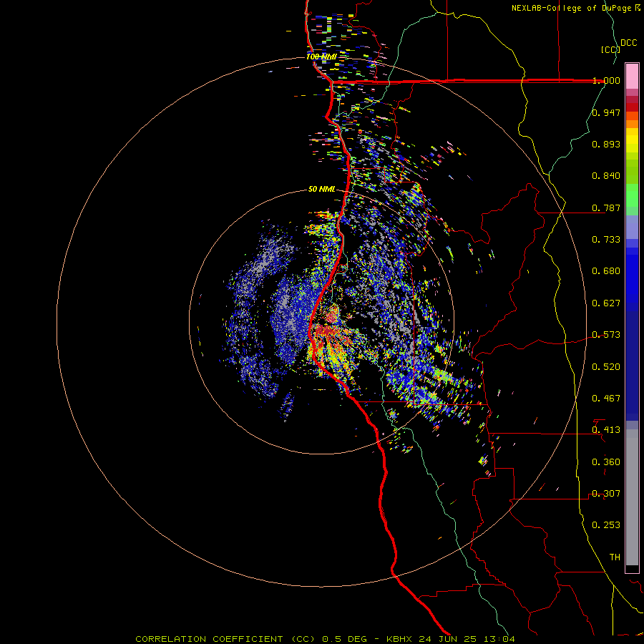Image resolution: width=644 pixels, height=644 pixels.
Task: Click the 1.000 scale value
Action: [606, 80]
